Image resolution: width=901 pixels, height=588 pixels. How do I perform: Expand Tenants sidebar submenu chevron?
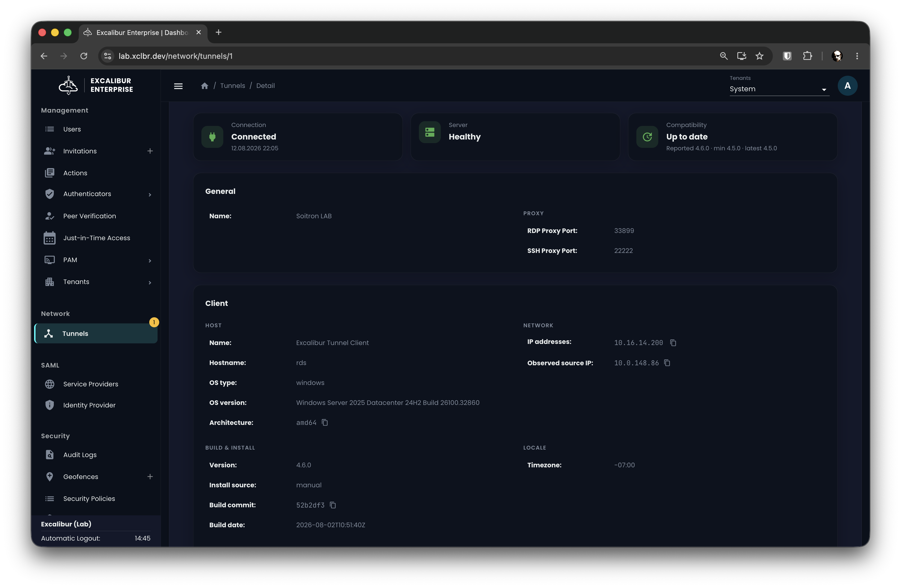[x=150, y=282]
